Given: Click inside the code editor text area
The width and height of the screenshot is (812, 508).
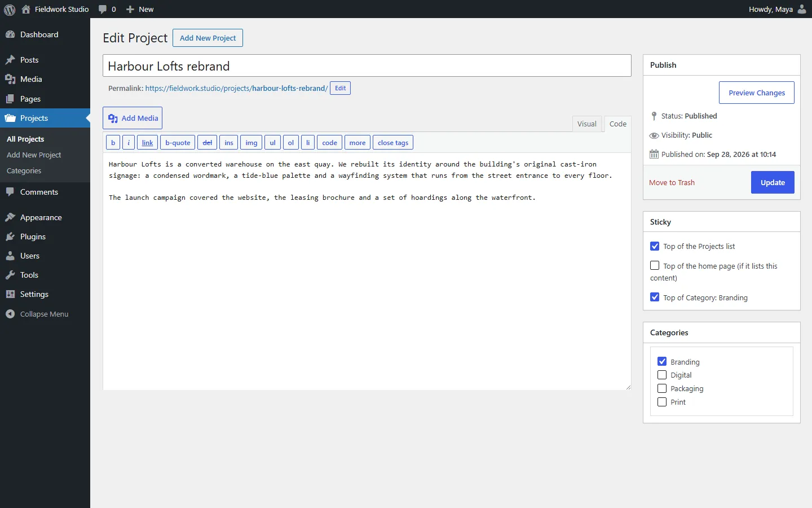Looking at the screenshot, I should (367, 271).
